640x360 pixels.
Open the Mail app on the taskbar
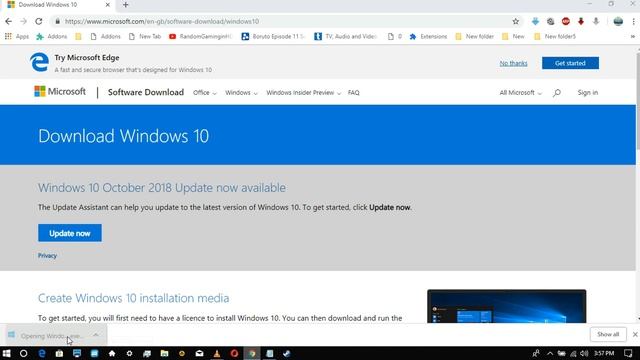pyautogui.click(x=199, y=353)
